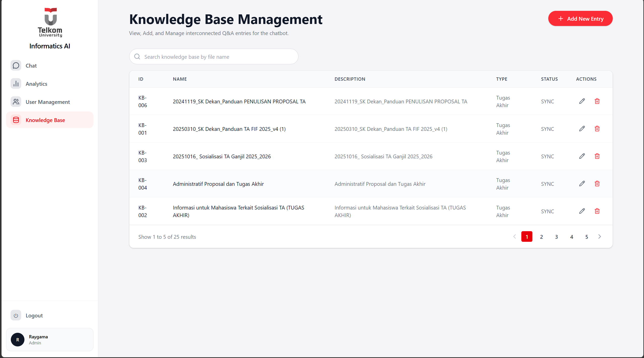Click the STATUS column header

pyautogui.click(x=549, y=79)
